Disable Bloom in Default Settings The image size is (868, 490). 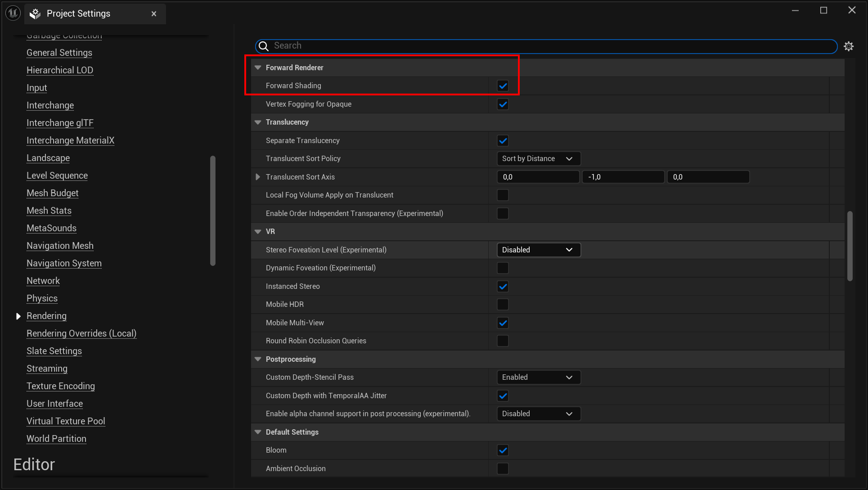(503, 450)
